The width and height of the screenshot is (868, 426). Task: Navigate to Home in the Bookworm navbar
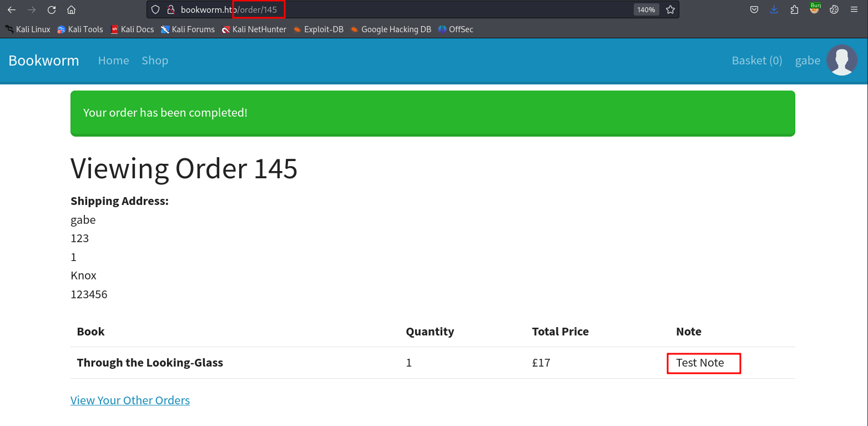[x=113, y=61]
